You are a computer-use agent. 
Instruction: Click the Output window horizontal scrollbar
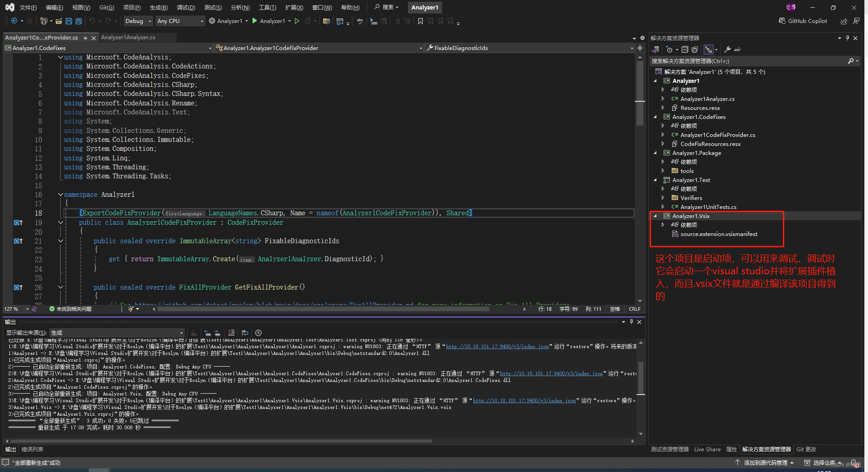click(x=221, y=441)
